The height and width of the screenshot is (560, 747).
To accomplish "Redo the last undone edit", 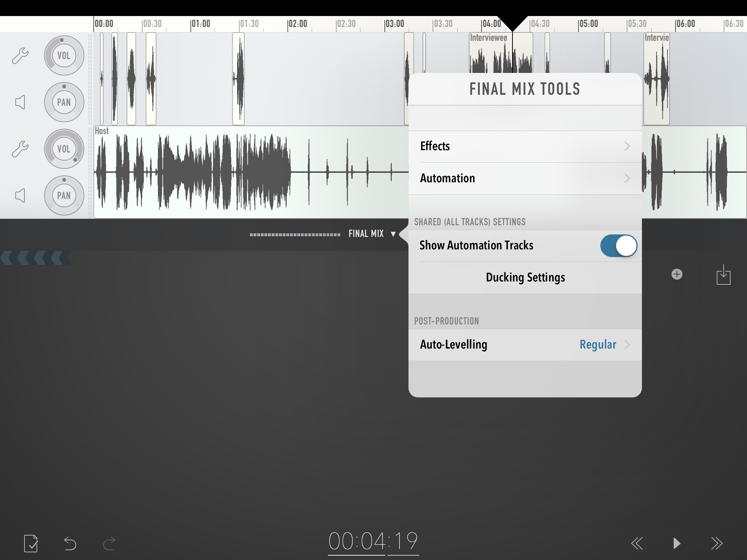I will point(109,543).
